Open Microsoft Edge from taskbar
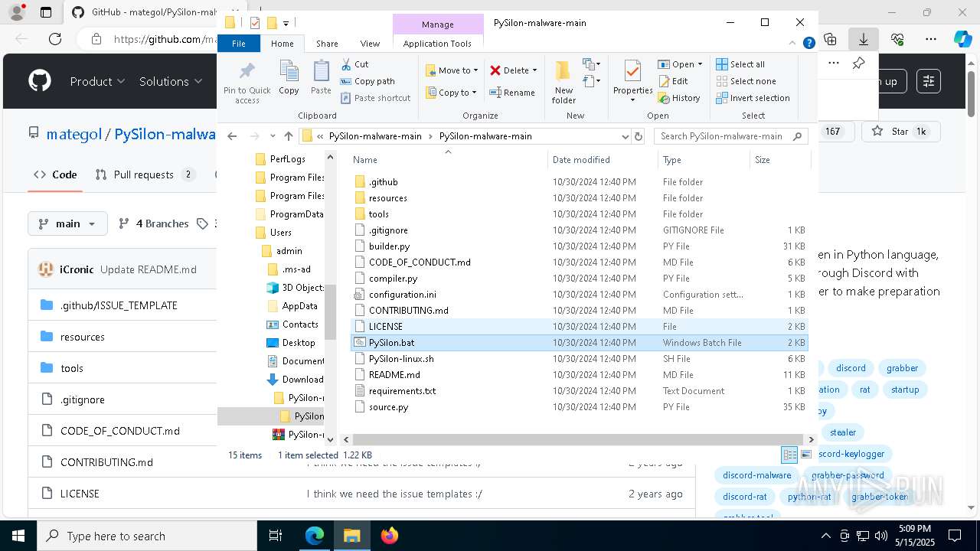The height and width of the screenshot is (551, 980). pos(315,536)
